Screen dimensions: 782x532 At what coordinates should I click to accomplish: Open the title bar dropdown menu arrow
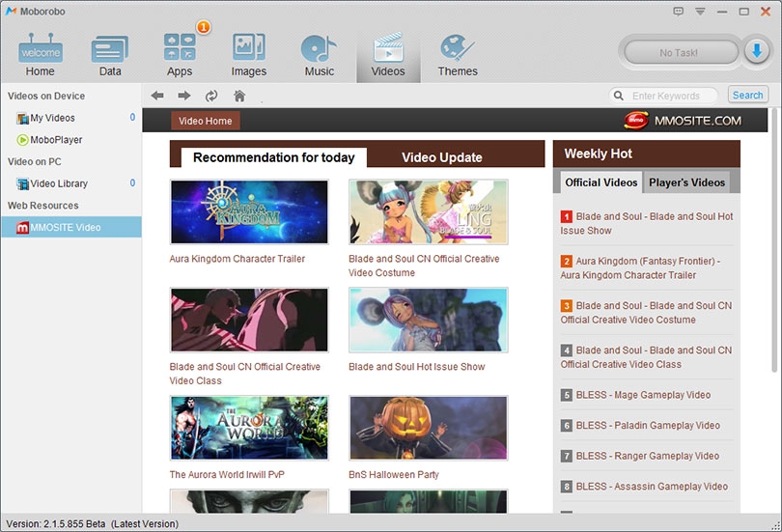click(700, 11)
